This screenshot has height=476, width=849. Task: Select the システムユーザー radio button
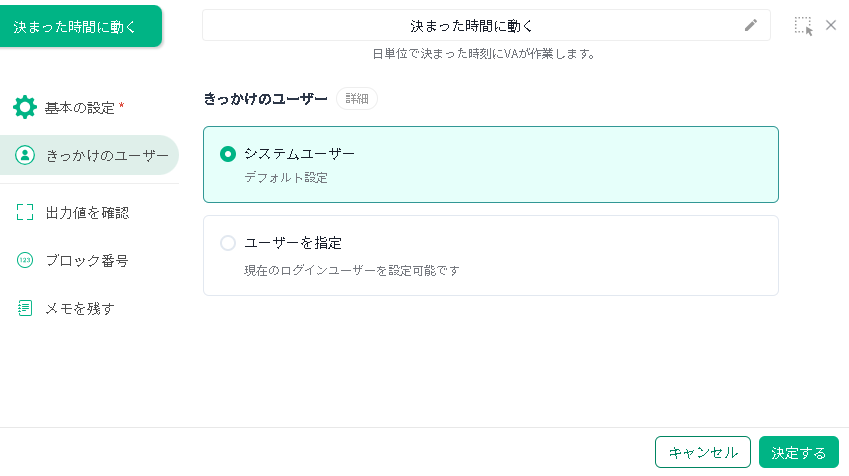pos(228,154)
